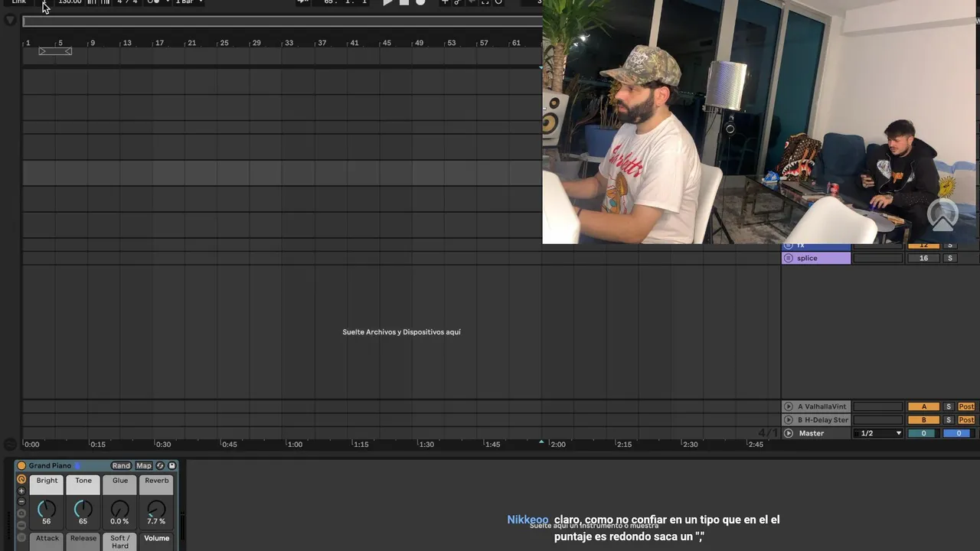Click the Rand button on Grand Piano
The image size is (980, 551).
point(121,465)
